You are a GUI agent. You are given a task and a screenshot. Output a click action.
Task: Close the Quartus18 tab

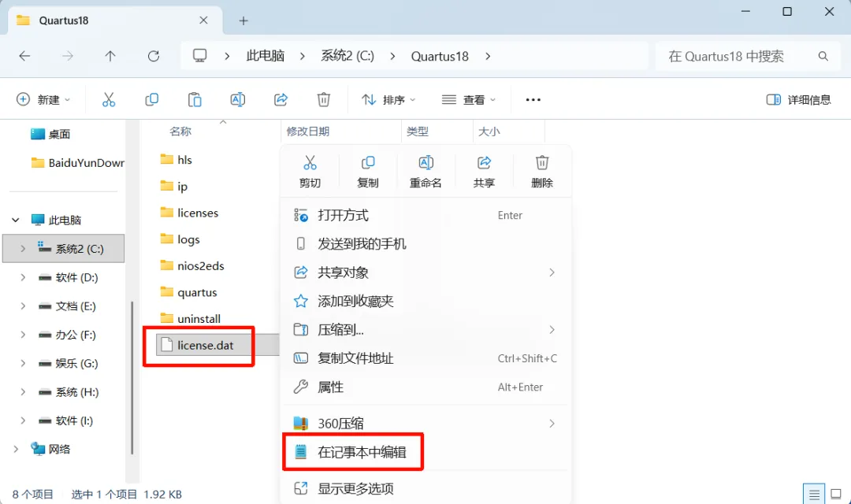tap(203, 20)
